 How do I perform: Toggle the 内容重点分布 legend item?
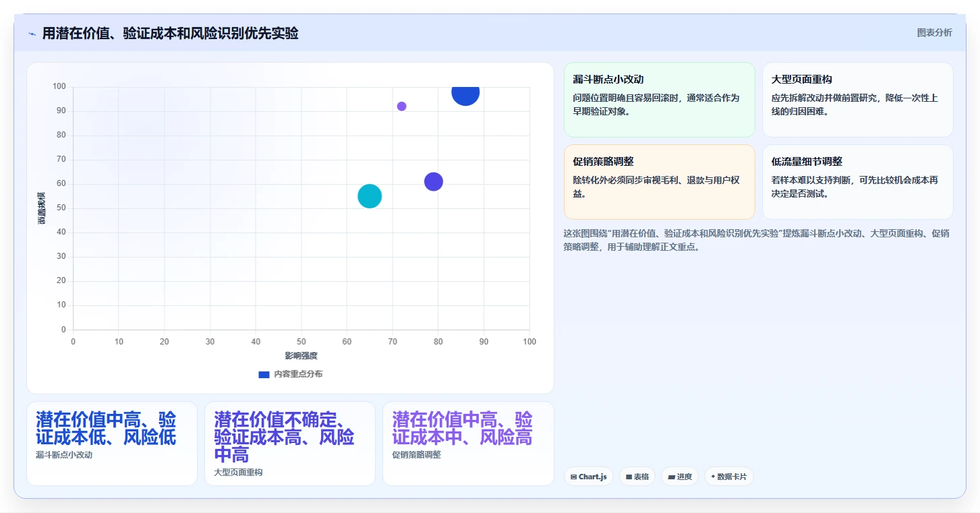tap(290, 374)
